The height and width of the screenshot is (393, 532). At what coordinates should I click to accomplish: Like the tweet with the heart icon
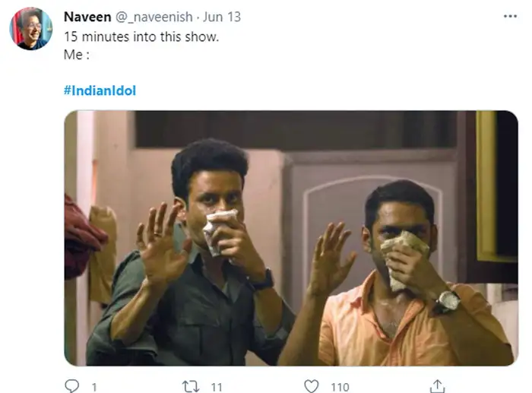(x=311, y=387)
